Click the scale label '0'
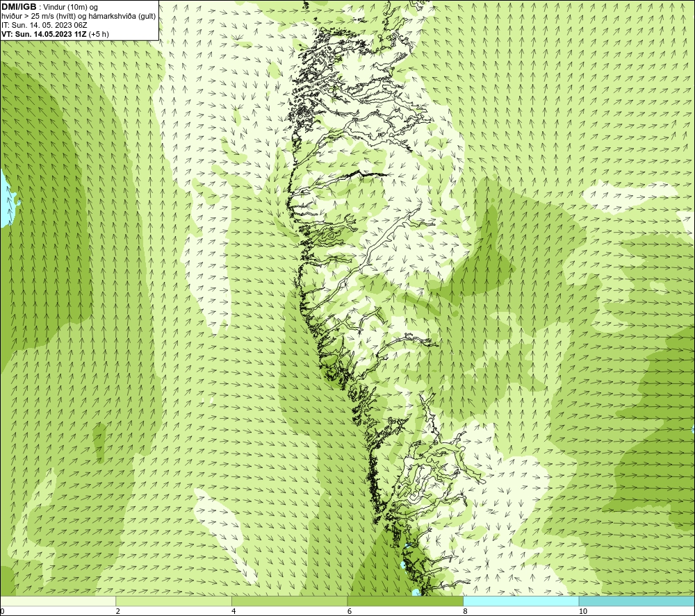The image size is (695, 616). 2,611
